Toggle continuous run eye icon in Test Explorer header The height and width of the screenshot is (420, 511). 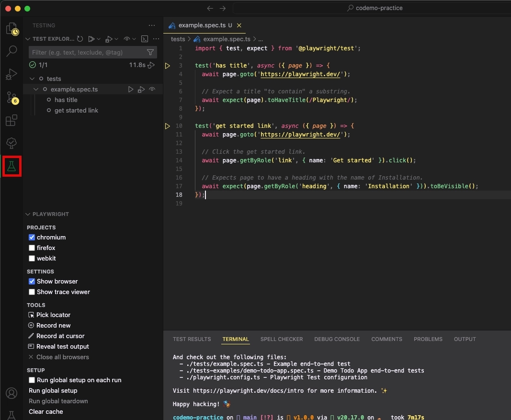point(126,39)
